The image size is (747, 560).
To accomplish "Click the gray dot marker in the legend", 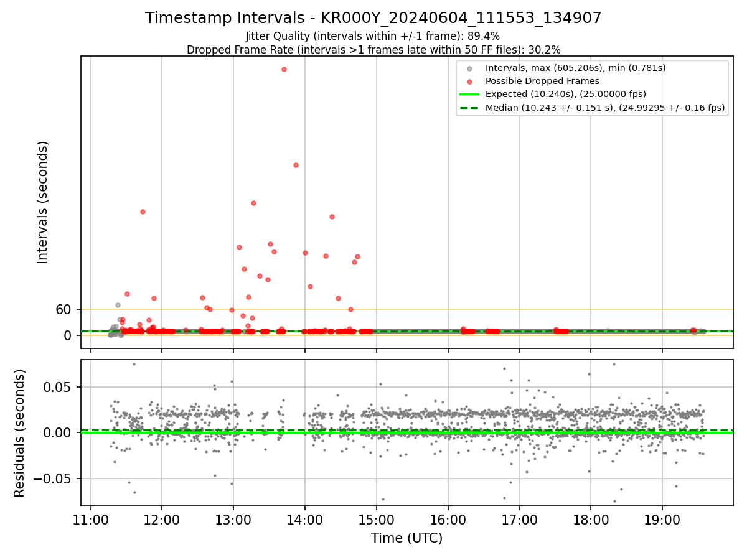I will [469, 68].
